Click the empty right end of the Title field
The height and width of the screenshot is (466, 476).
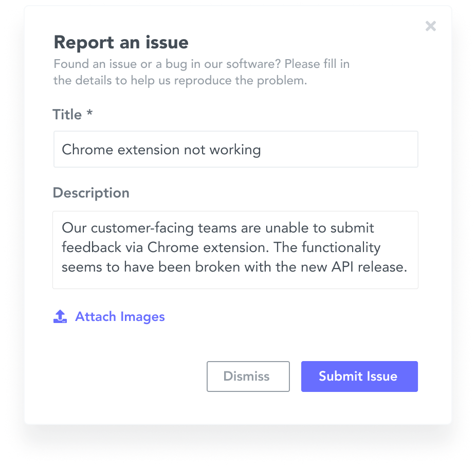click(340, 149)
